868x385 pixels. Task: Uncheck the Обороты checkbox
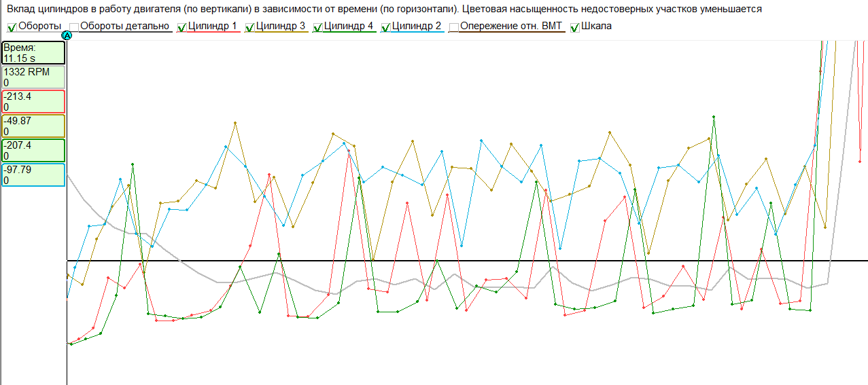click(12, 27)
